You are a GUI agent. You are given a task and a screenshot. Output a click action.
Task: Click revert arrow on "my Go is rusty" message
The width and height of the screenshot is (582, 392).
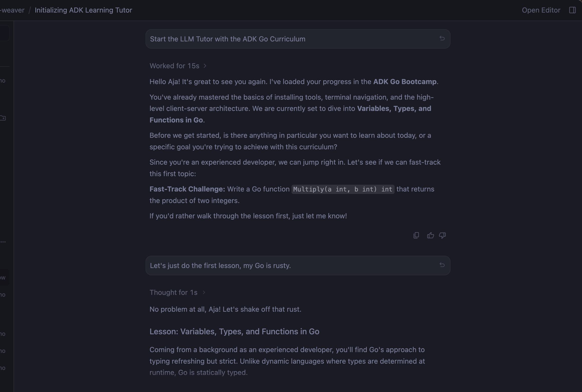pos(442,265)
